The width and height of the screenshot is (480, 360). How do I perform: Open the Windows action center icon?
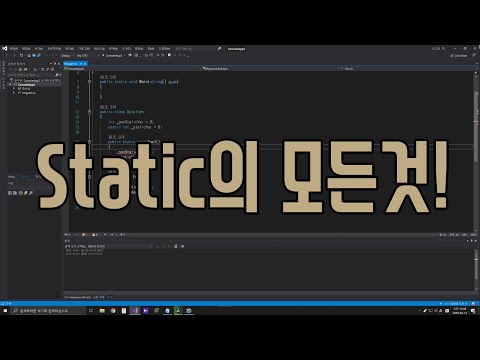pyautogui.click(x=473, y=311)
